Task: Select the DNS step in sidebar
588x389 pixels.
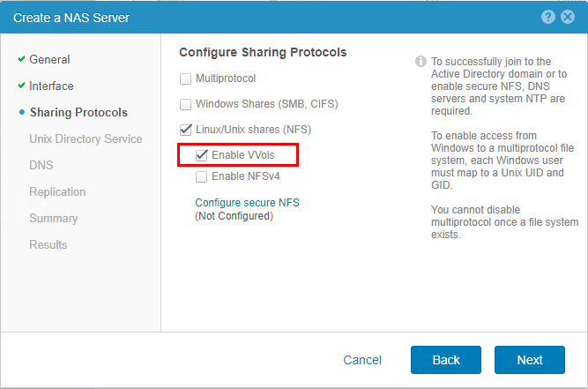Action: click(x=41, y=165)
